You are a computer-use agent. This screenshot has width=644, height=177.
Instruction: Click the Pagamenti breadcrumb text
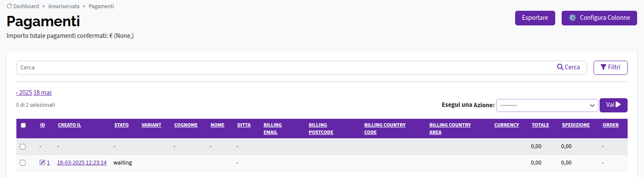(101, 6)
